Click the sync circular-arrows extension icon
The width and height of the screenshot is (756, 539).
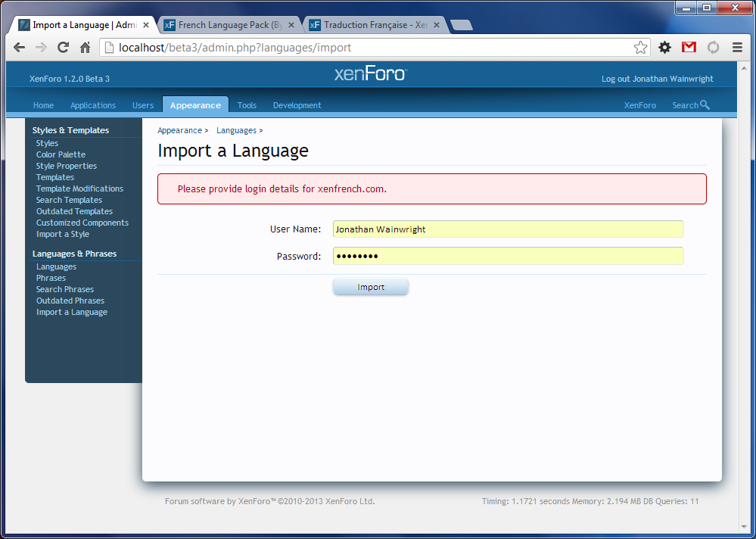(713, 47)
